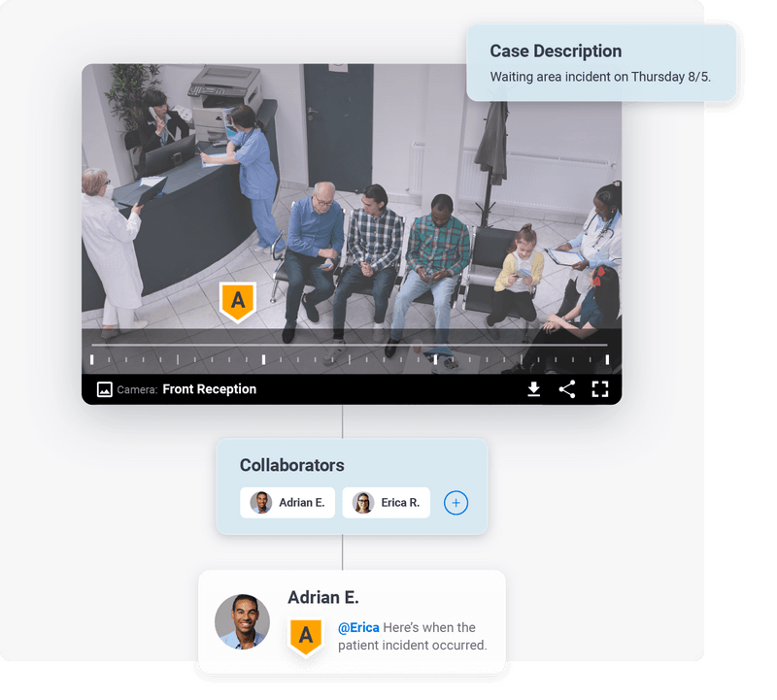Click the @Erica mention link
Screen dimensions: 777x700
(x=359, y=628)
